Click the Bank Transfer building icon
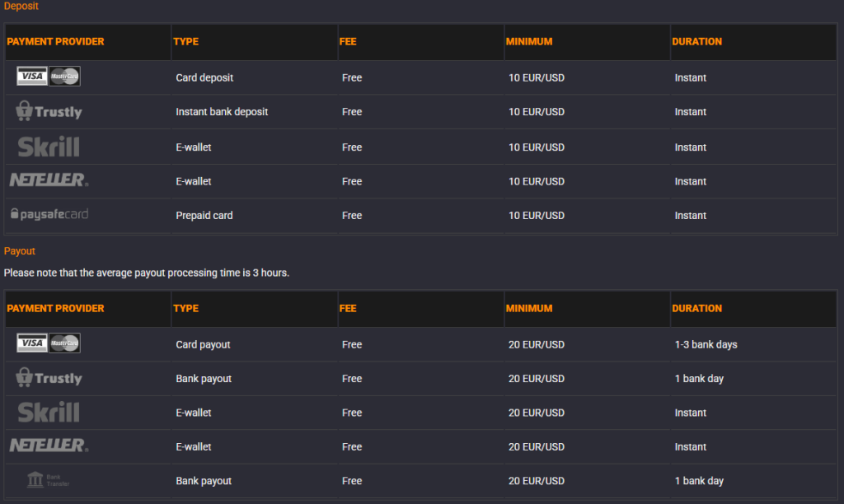 pos(35,480)
